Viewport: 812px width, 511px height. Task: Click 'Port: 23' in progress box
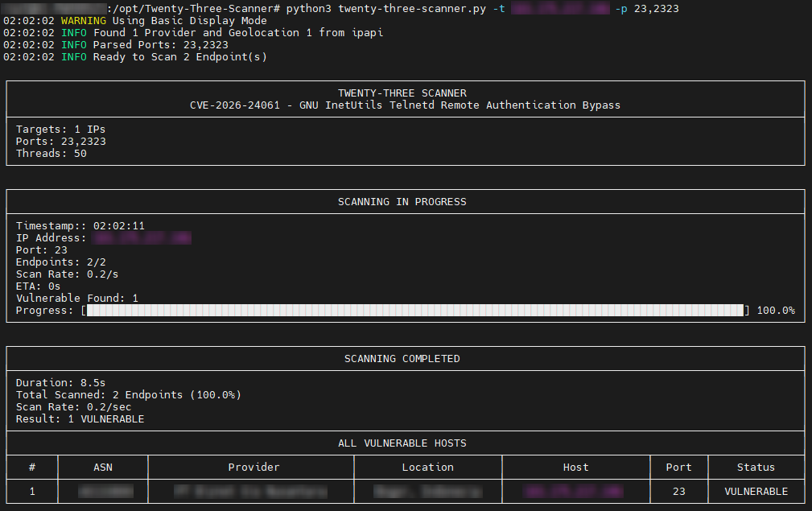coord(41,250)
